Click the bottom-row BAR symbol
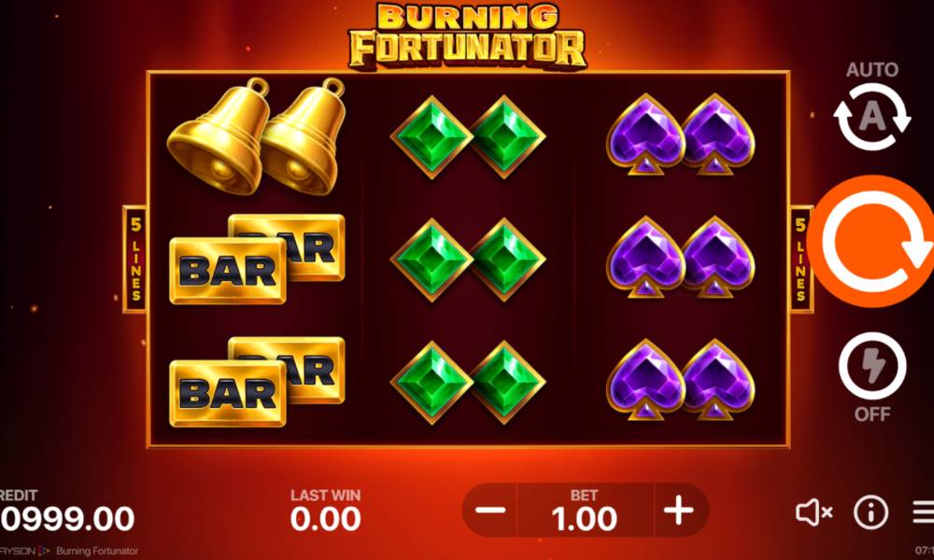The image size is (934, 560). (257, 382)
